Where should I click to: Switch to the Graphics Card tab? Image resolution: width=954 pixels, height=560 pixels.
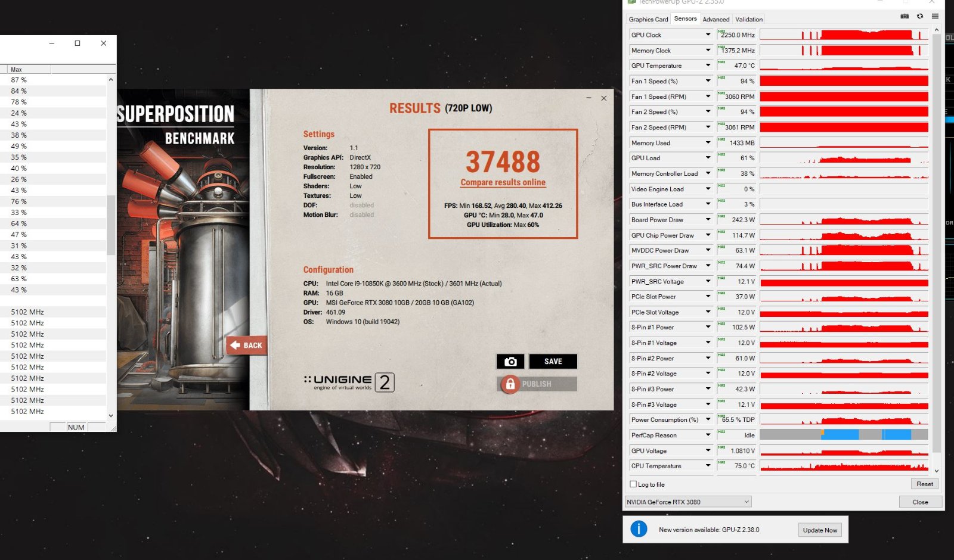(x=648, y=19)
